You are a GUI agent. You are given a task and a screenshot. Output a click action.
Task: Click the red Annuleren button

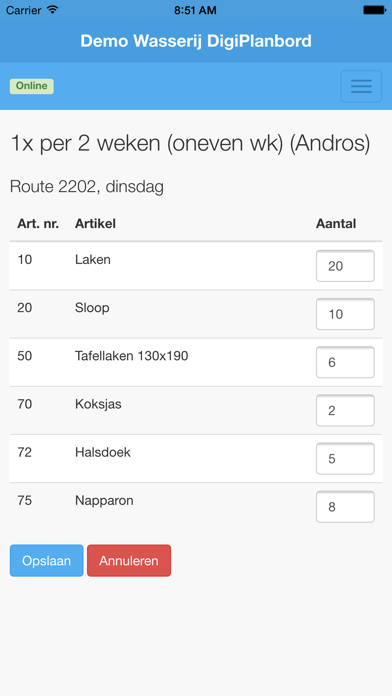[x=129, y=561]
